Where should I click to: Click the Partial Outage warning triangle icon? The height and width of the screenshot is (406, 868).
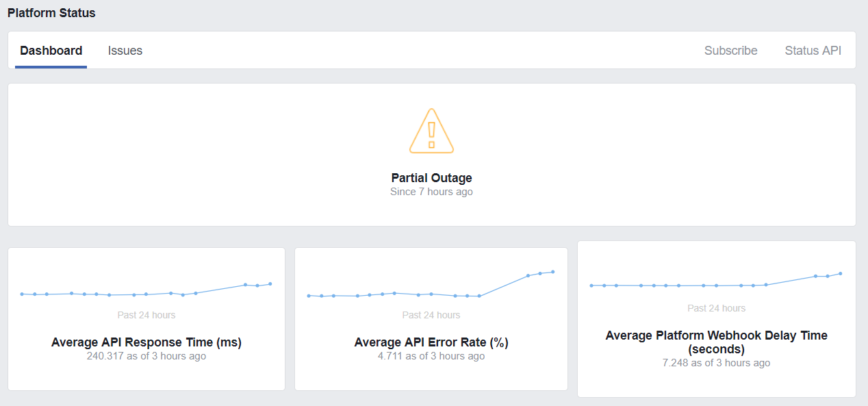click(x=431, y=131)
